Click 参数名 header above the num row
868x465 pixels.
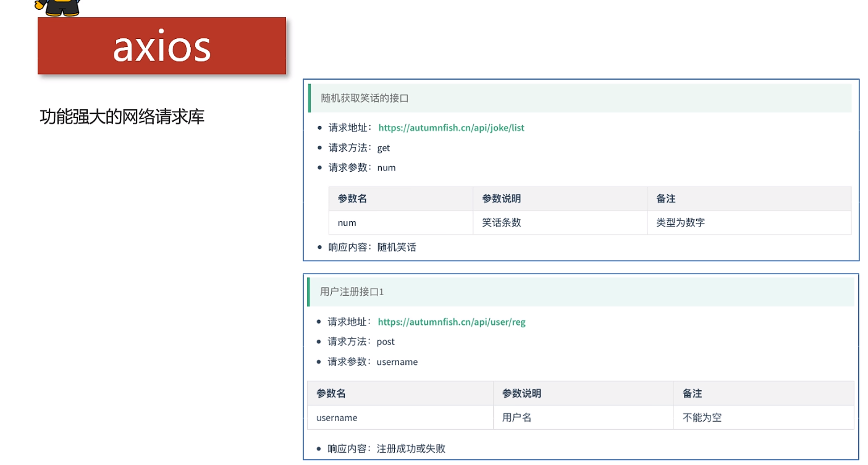click(401, 199)
